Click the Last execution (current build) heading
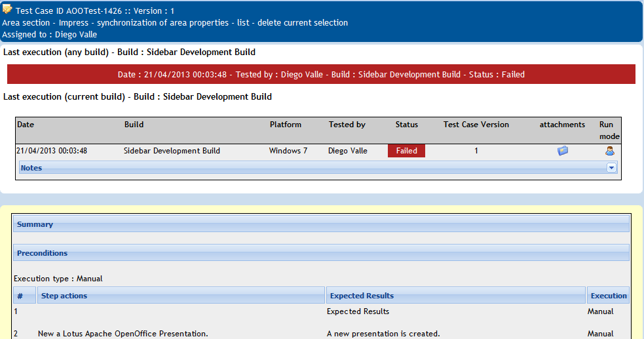The image size is (644, 339). point(138,96)
